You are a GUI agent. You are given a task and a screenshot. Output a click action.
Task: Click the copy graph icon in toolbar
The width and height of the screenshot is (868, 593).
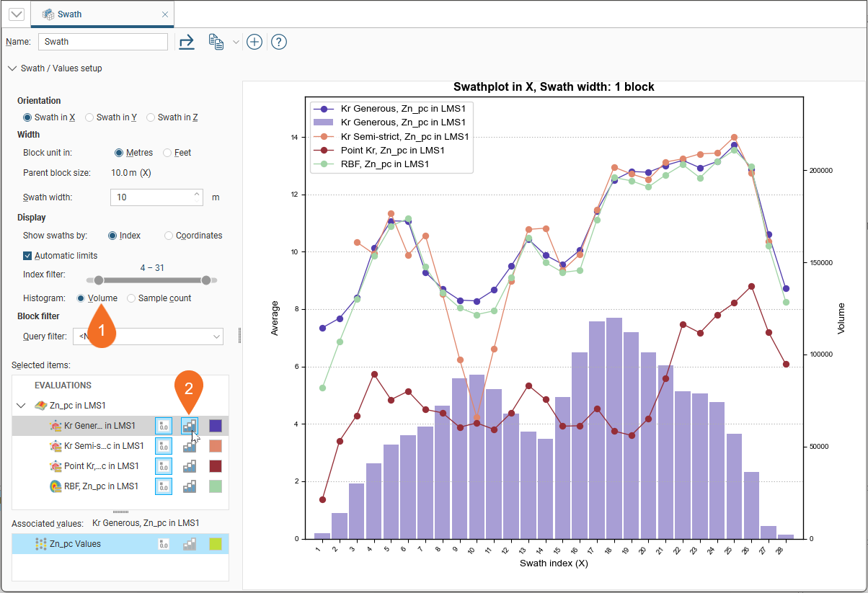click(x=216, y=42)
